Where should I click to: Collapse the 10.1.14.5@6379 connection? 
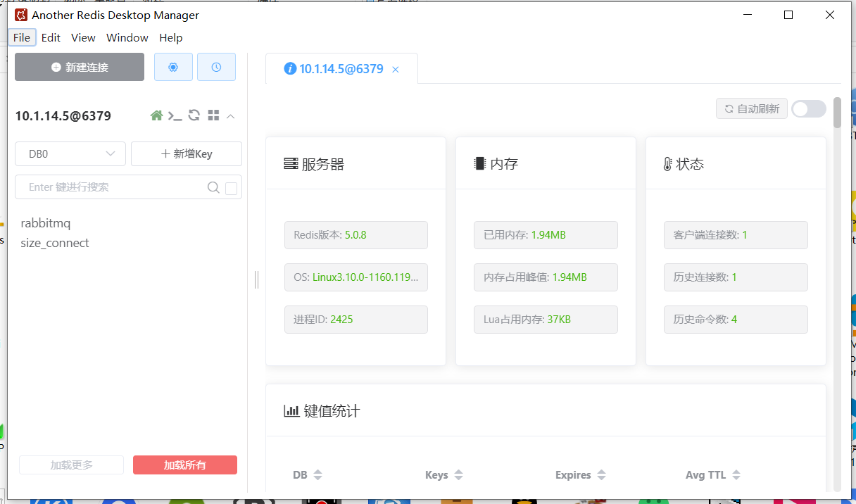point(230,116)
